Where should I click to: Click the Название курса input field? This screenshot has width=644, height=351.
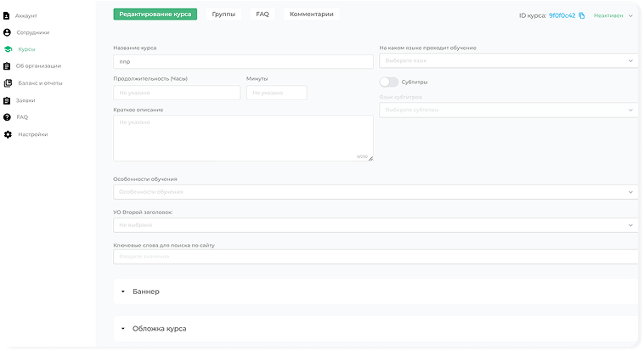[243, 62]
